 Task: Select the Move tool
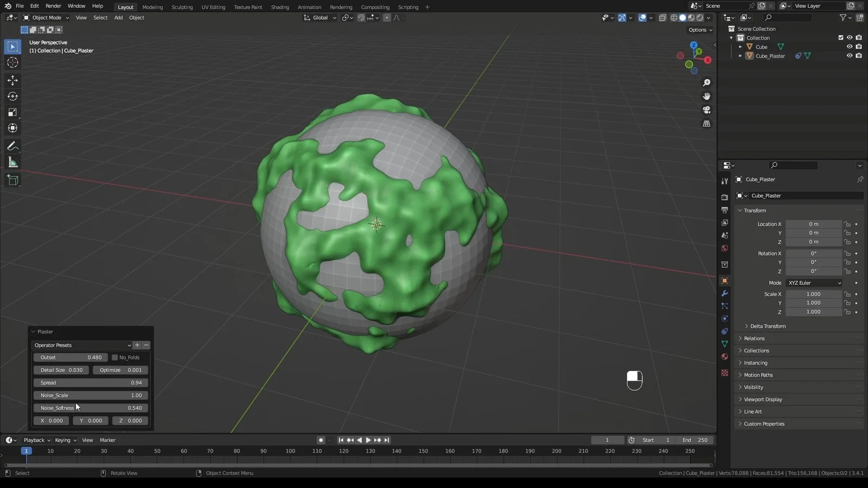click(x=12, y=80)
